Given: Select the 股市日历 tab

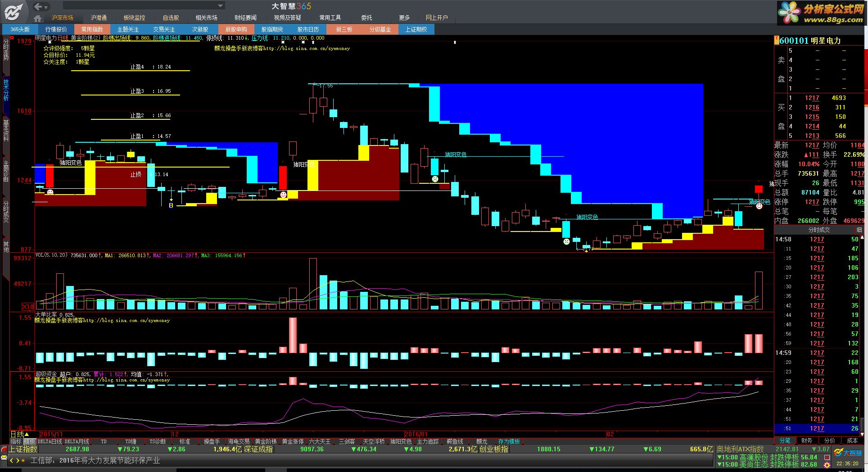Looking at the screenshot, I should click(x=308, y=29).
